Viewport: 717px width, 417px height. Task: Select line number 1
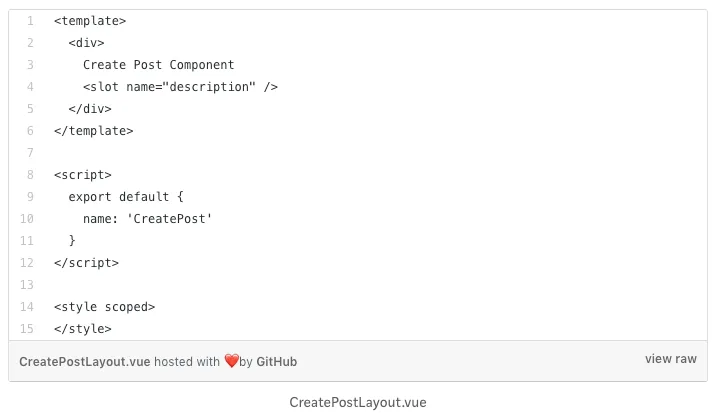click(x=30, y=21)
